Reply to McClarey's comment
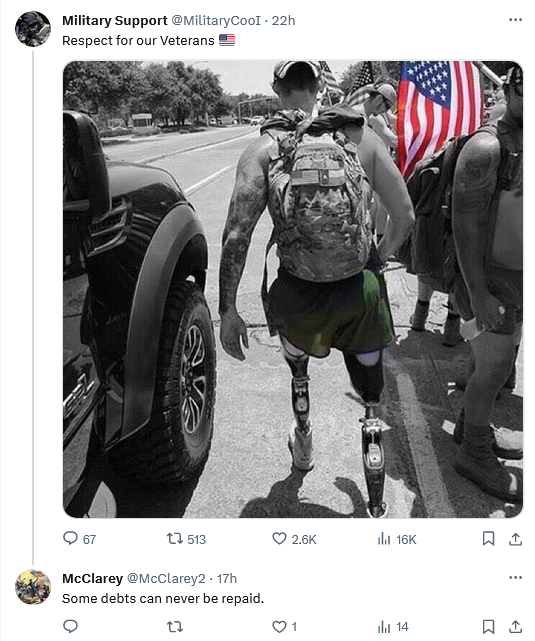Screen dimensions: 535x641 point(70,626)
